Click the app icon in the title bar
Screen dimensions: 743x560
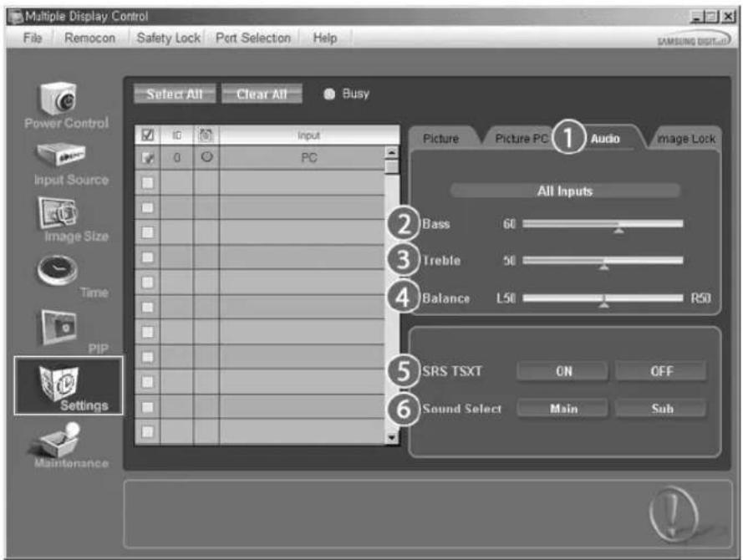[15, 17]
